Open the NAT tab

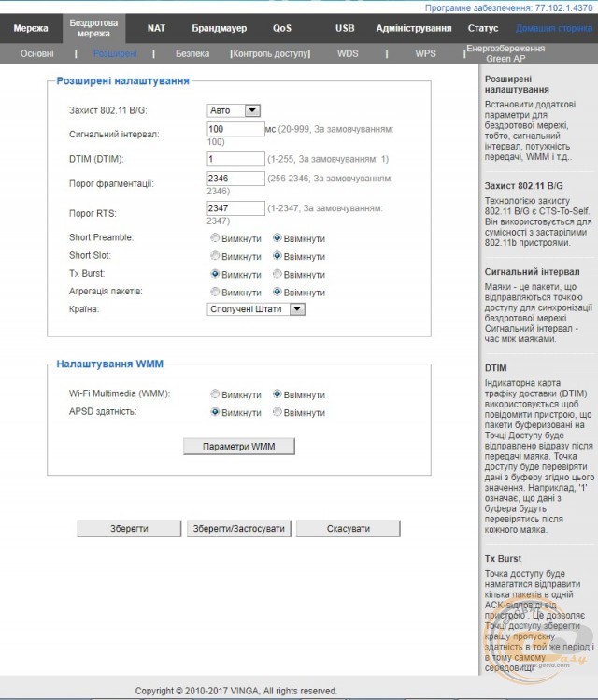pos(156,28)
